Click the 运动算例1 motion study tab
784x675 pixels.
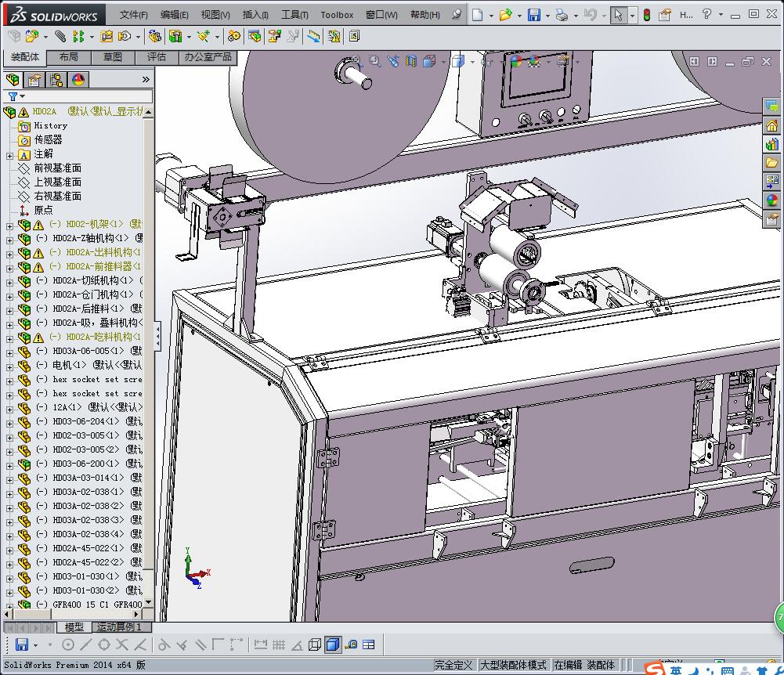[119, 627]
